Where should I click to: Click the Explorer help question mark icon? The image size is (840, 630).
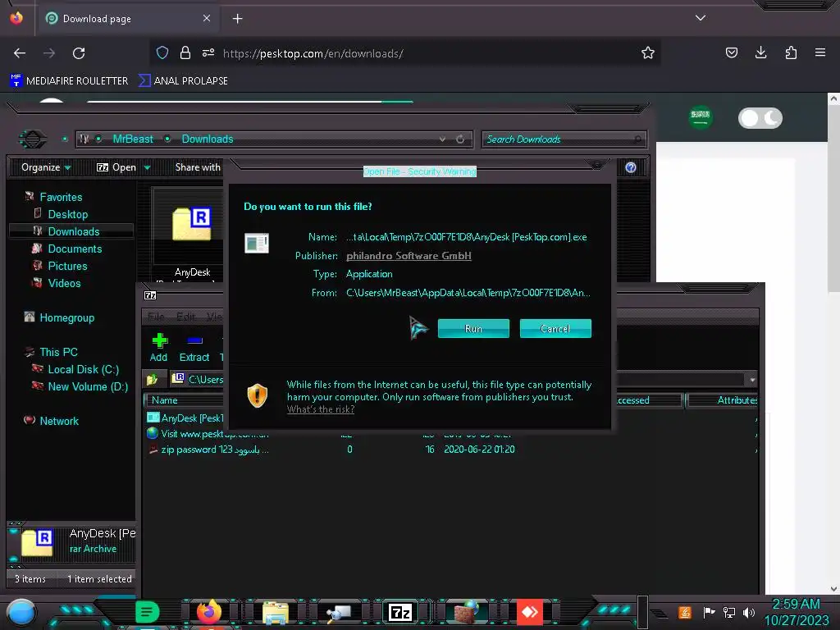pos(631,167)
